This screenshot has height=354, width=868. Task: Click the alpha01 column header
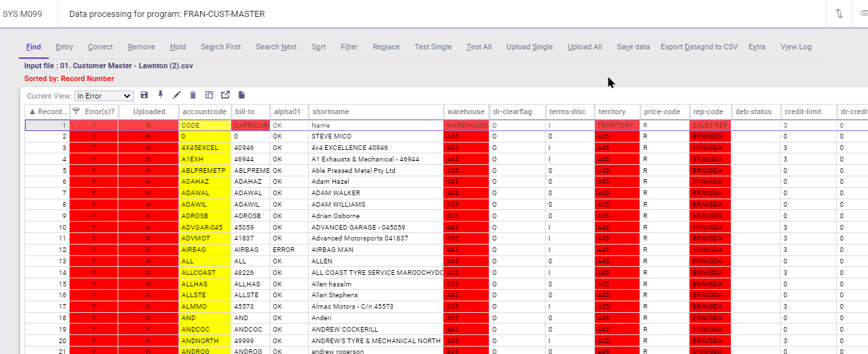click(289, 111)
